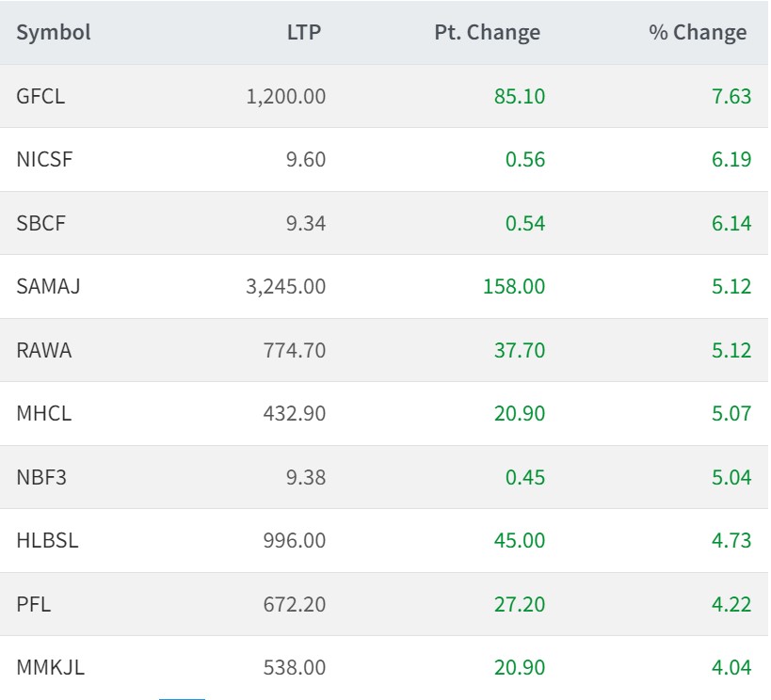The width and height of the screenshot is (771, 700).
Task: Select the SBCF symbol
Action: pos(42,223)
